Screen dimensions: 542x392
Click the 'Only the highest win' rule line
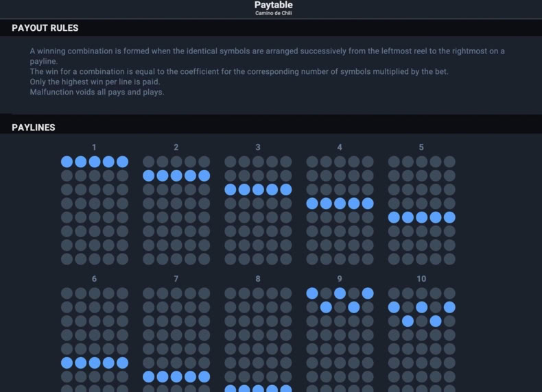click(x=95, y=82)
